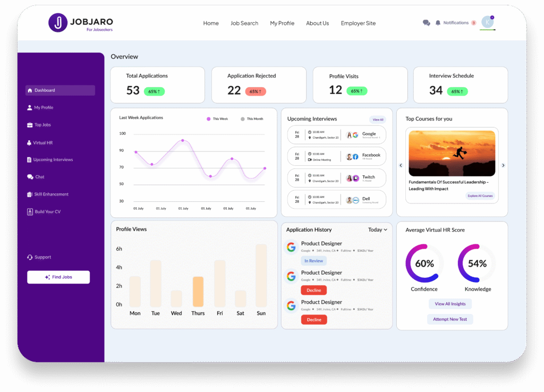Open Support from the sidebar
The width and height of the screenshot is (544, 392).
pos(42,257)
